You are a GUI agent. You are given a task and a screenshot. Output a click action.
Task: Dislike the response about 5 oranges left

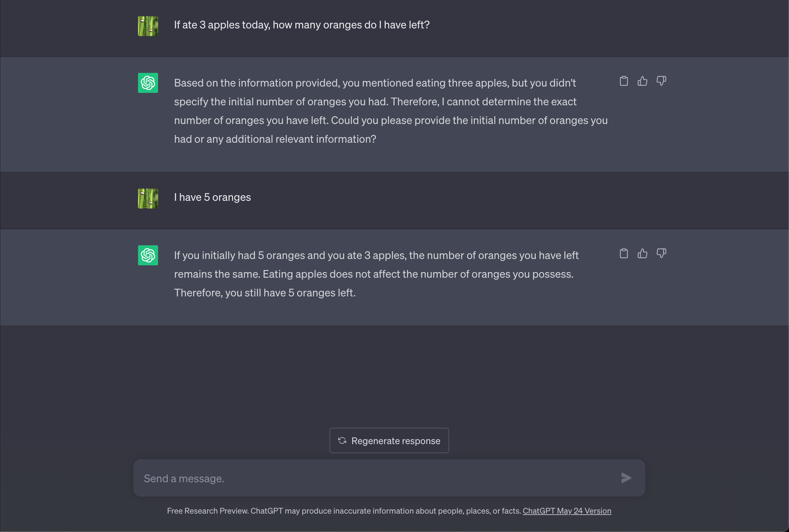coord(661,253)
